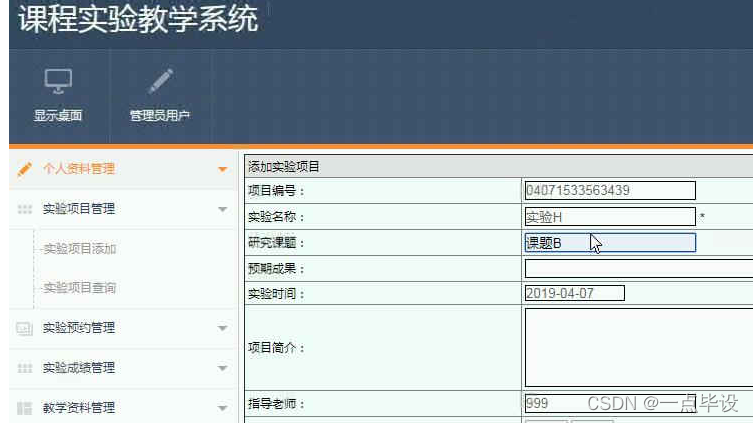Click the orange pencil icon beside 个人资料管理
Image resolution: width=754 pixels, height=423 pixels.
pyautogui.click(x=24, y=169)
